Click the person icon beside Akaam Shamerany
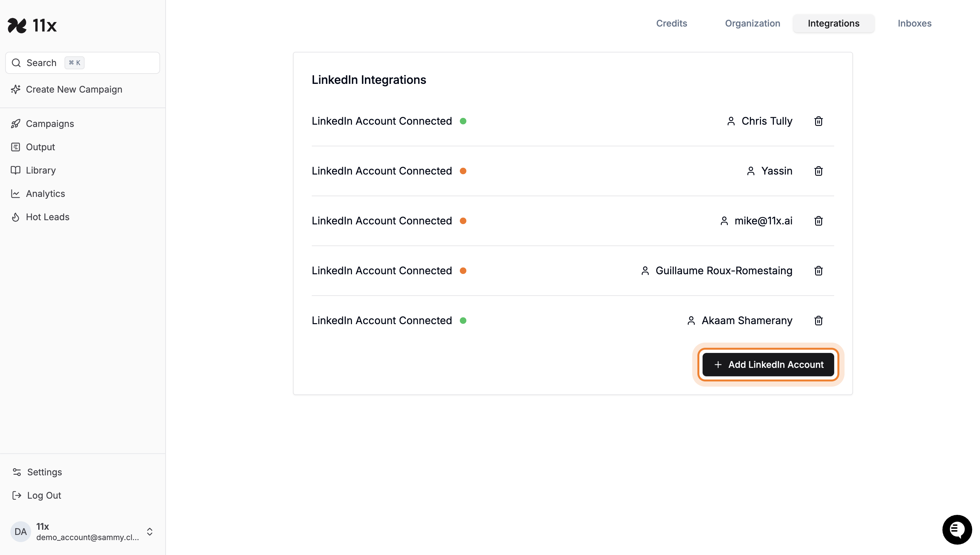 pyautogui.click(x=691, y=321)
